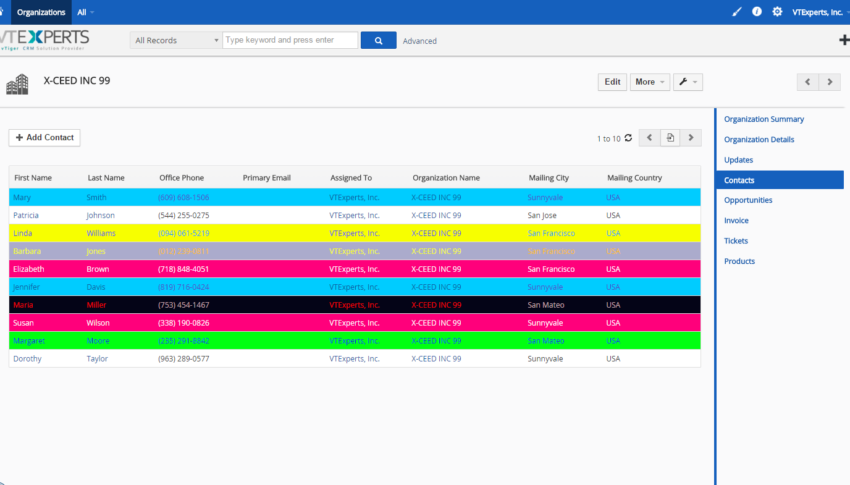This screenshot has height=485, width=850.
Task: Go to previous contacts page
Action: coord(649,138)
